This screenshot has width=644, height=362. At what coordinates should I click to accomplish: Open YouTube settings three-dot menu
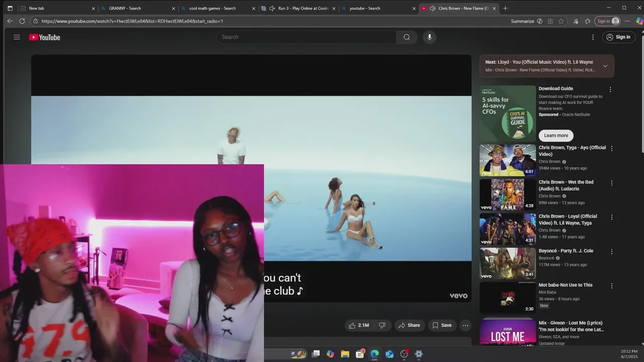tap(593, 37)
